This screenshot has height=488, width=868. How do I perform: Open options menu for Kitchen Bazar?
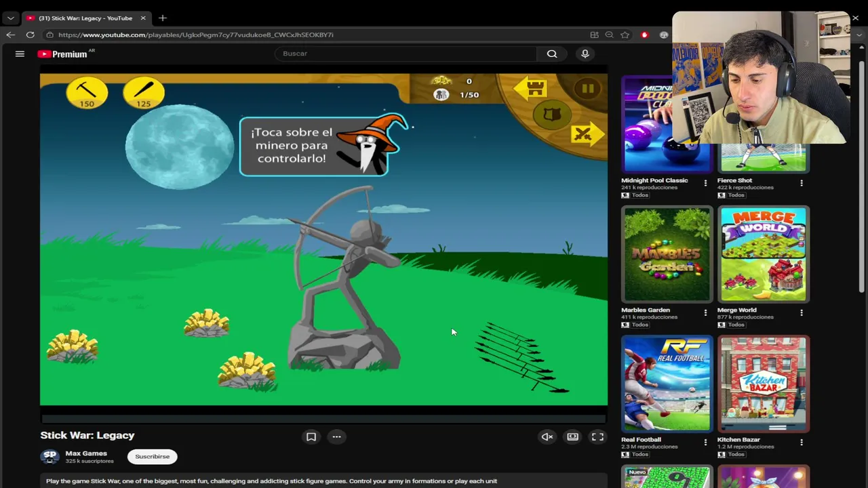click(802, 442)
